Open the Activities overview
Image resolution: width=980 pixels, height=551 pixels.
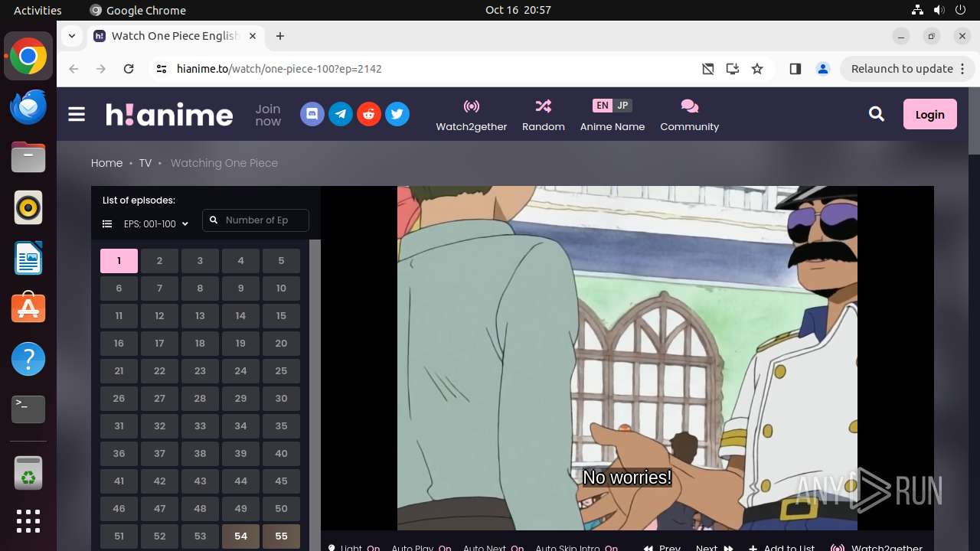(x=38, y=10)
